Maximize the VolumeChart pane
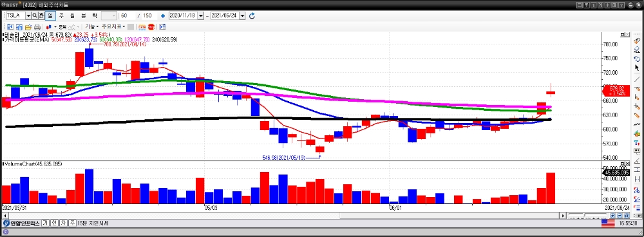This screenshot has width=644, height=237. [x=623, y=164]
